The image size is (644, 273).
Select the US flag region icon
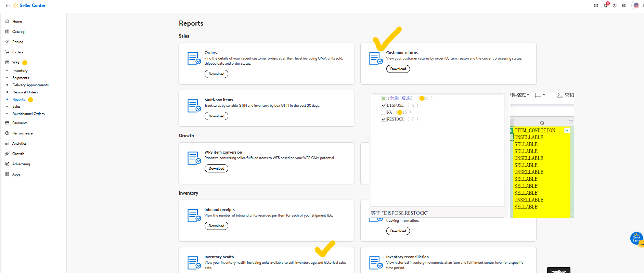(636, 5)
